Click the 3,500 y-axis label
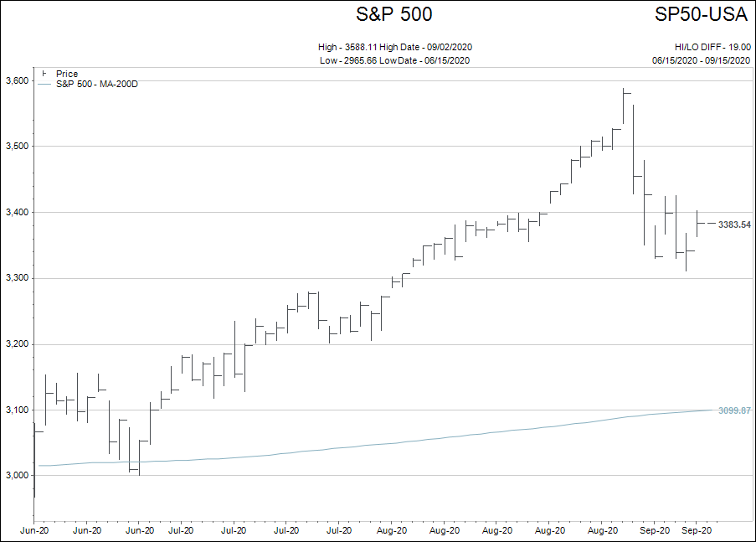756x542 pixels. coord(17,147)
